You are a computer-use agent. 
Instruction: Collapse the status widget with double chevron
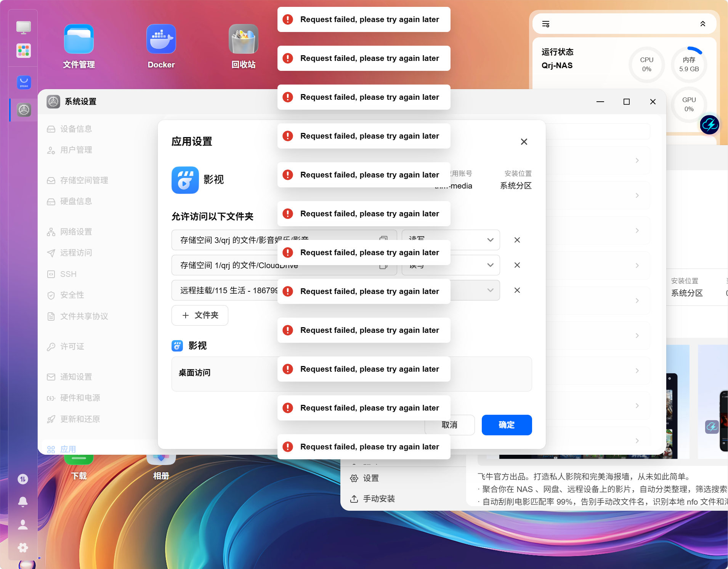[x=702, y=24]
